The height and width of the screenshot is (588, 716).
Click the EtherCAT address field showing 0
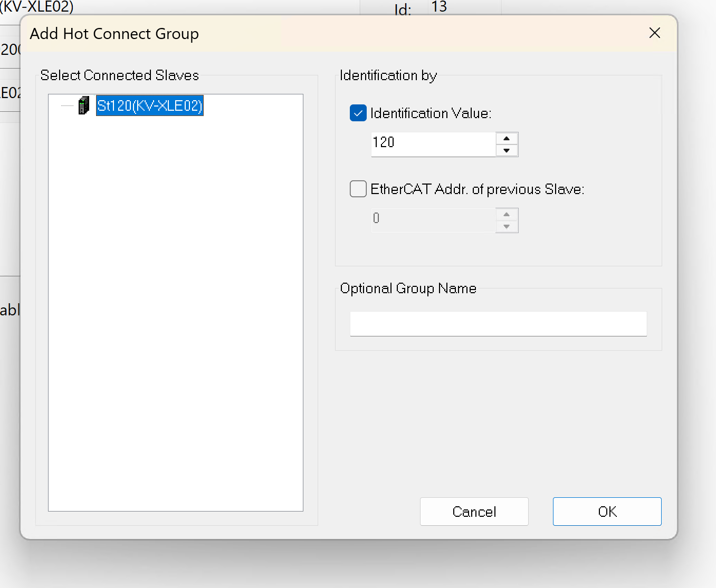(433, 220)
